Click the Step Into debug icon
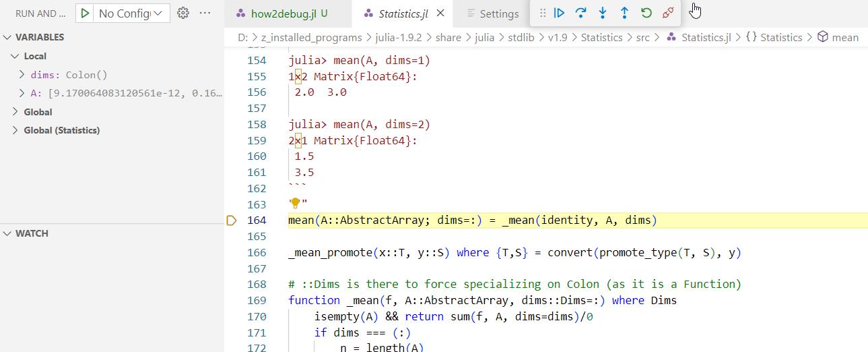Screen dimensions: 868x352 tap(603, 13)
